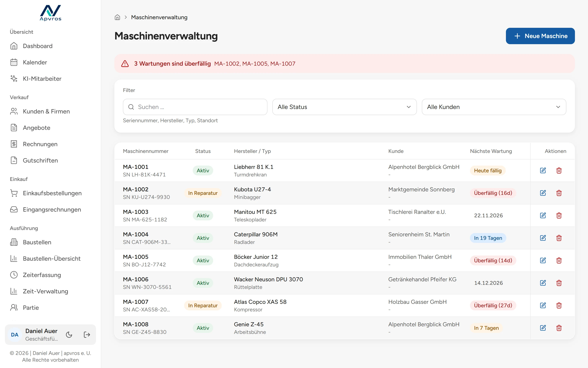Click the Daniel Auer user name
This screenshot has width=588, height=368.
pyautogui.click(x=41, y=331)
